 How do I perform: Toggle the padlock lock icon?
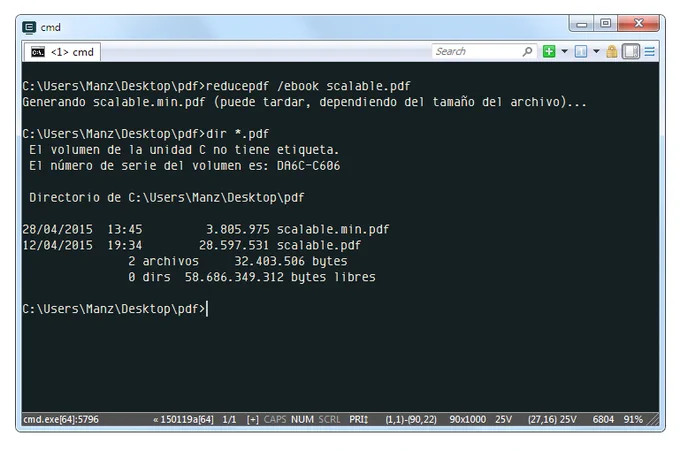[x=612, y=52]
